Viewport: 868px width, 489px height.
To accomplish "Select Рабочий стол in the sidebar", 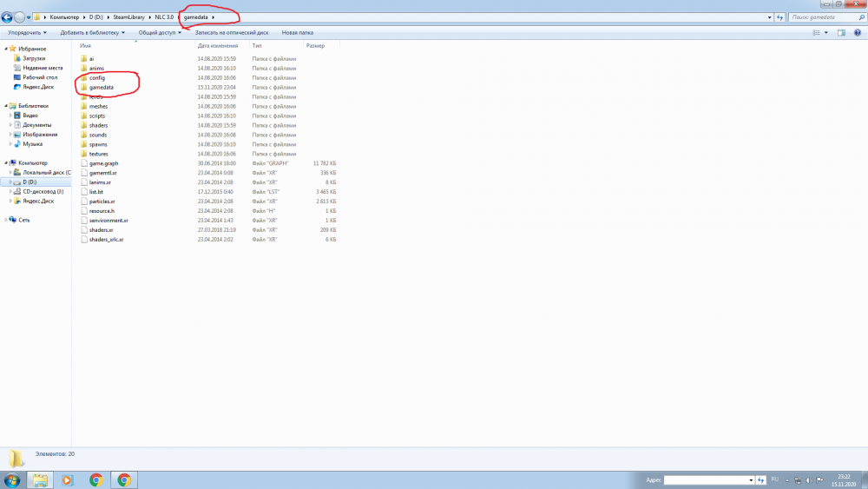I will click(40, 77).
